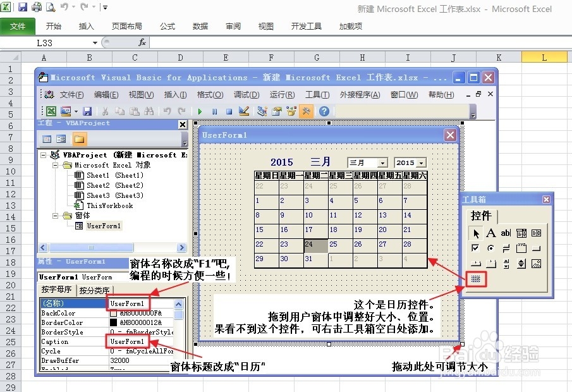This screenshot has width=572, height=392.
Task: Select the CheckBox tool in toolbox
Action: (x=475, y=248)
